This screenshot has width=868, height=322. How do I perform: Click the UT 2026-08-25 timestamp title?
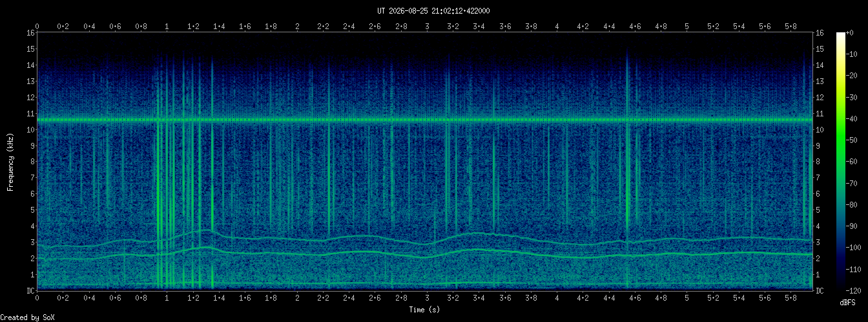433,11
